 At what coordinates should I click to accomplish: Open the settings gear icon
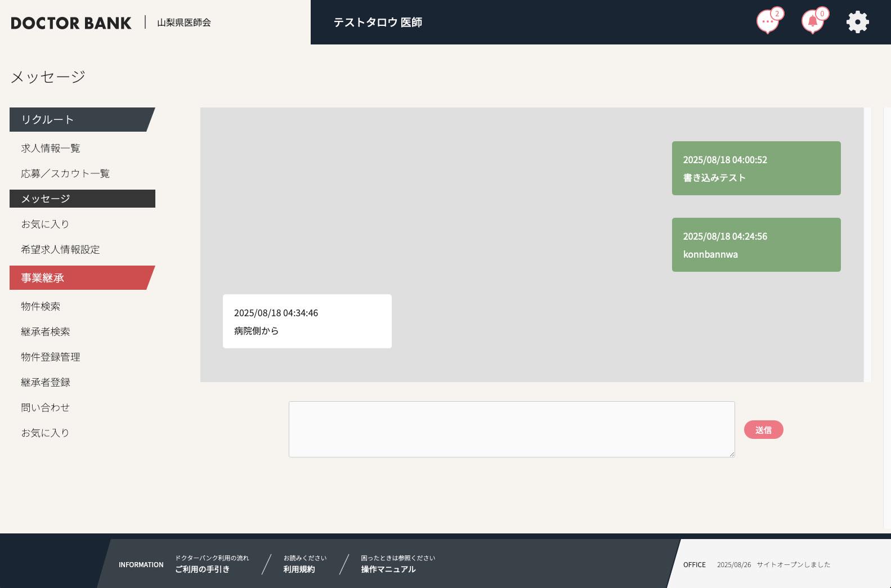857,23
